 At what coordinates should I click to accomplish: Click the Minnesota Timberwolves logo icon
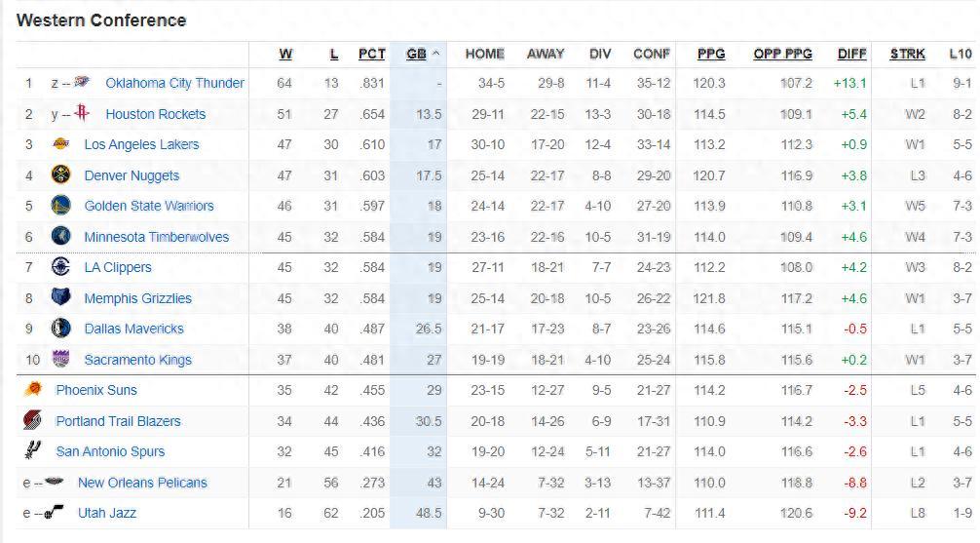pyautogui.click(x=60, y=237)
